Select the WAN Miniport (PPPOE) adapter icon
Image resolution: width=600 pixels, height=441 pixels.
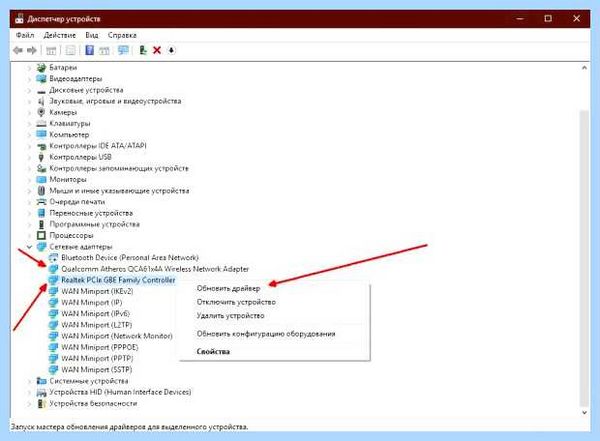click(53, 347)
